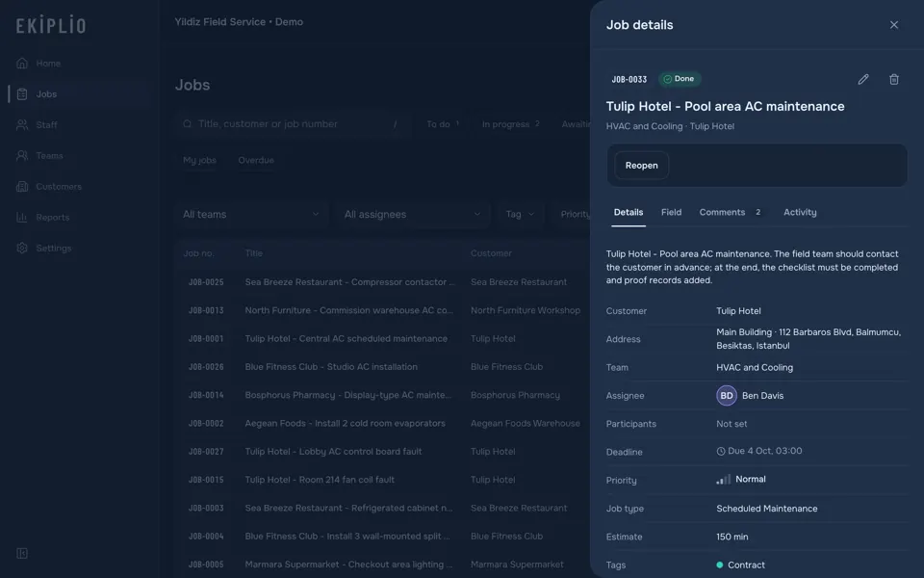
Task: Click the Scheduled Maintenance job type value
Action: point(767,509)
